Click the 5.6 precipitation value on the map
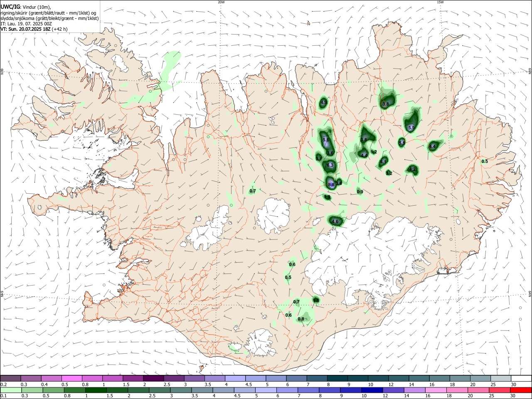532x399 pixels. (326, 140)
